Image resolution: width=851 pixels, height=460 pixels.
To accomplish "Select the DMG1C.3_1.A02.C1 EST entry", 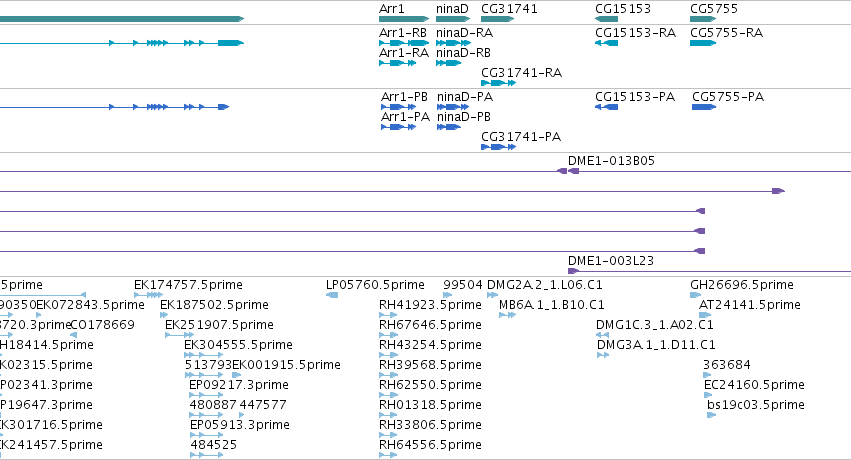I will coord(655,325).
